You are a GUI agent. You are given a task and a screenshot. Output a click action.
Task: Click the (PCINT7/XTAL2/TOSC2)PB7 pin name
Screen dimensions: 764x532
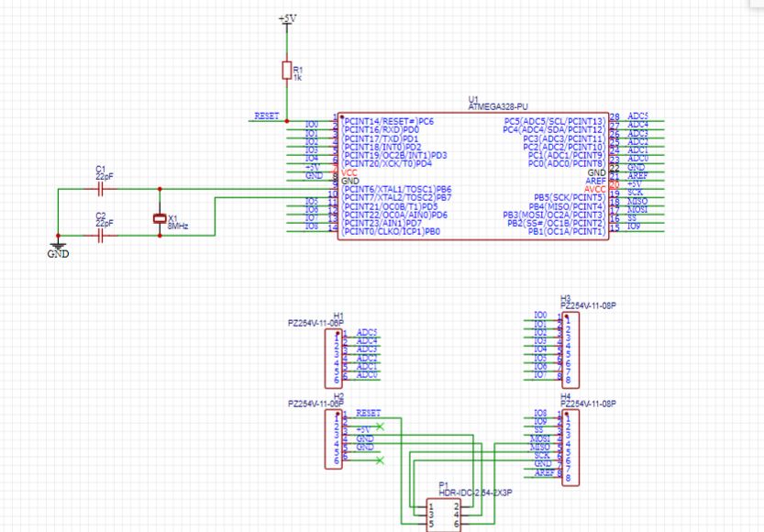[x=396, y=198]
